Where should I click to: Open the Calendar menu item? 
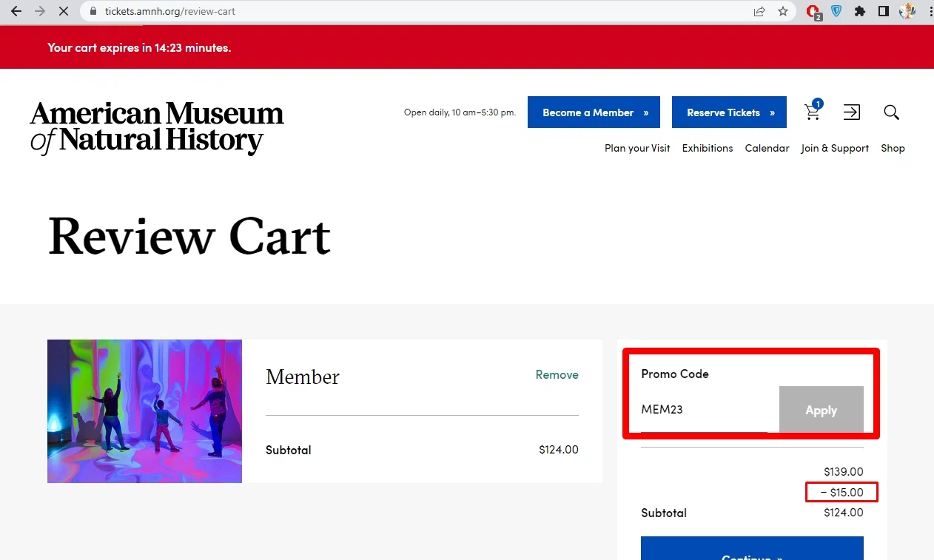[x=767, y=148]
